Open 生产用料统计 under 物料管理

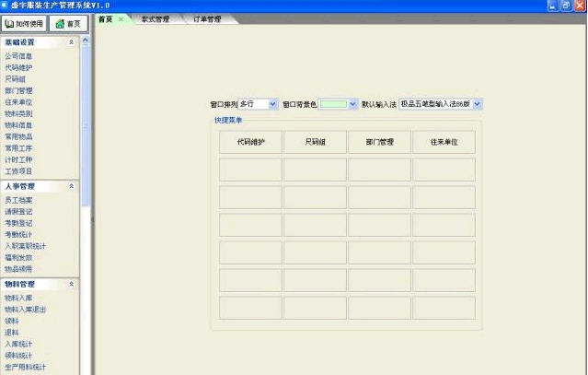(25, 367)
